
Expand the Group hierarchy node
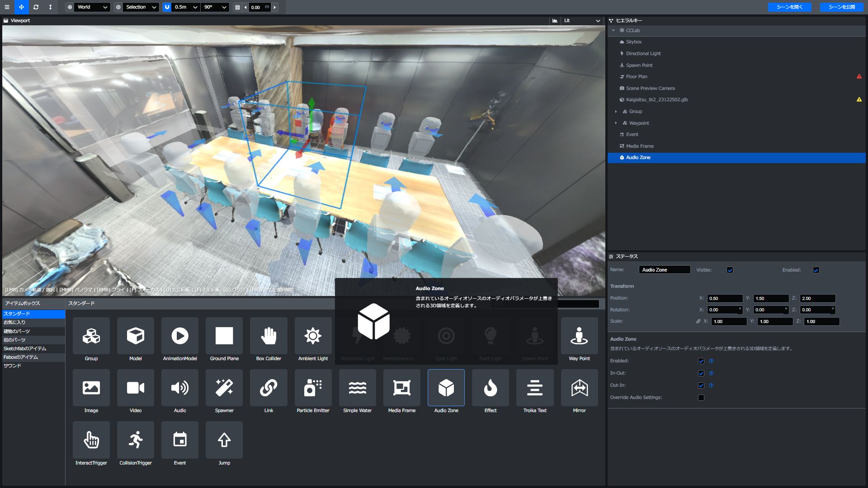[x=616, y=112]
